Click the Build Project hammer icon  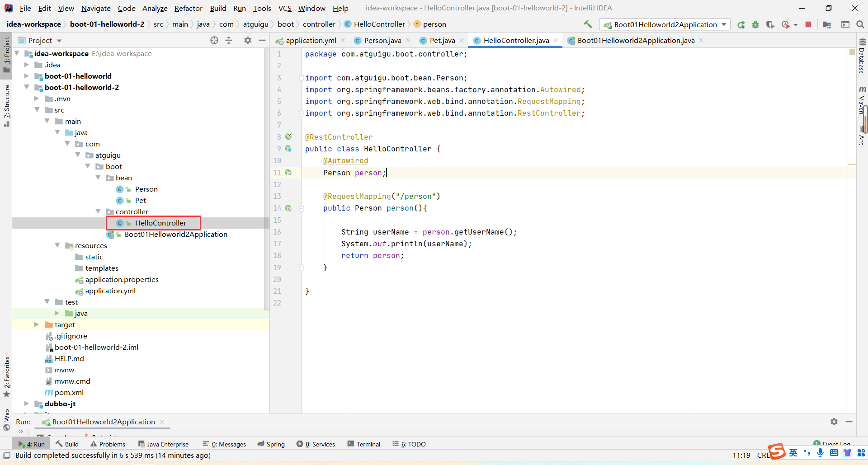588,24
